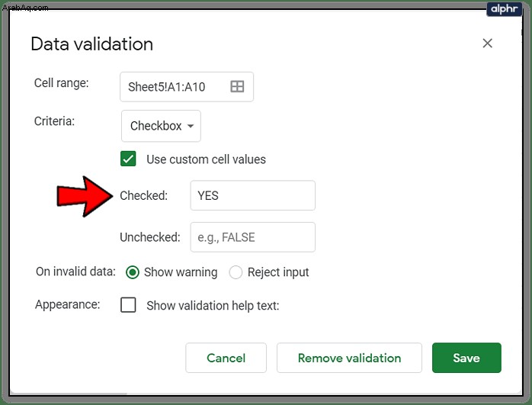Open the select data range grid icon

pyautogui.click(x=237, y=86)
